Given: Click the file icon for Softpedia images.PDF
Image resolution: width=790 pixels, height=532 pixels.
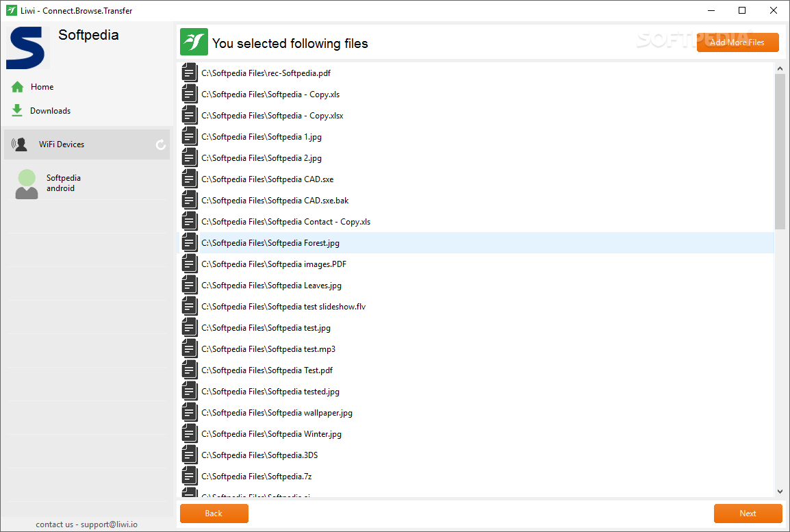Looking at the screenshot, I should (x=190, y=264).
